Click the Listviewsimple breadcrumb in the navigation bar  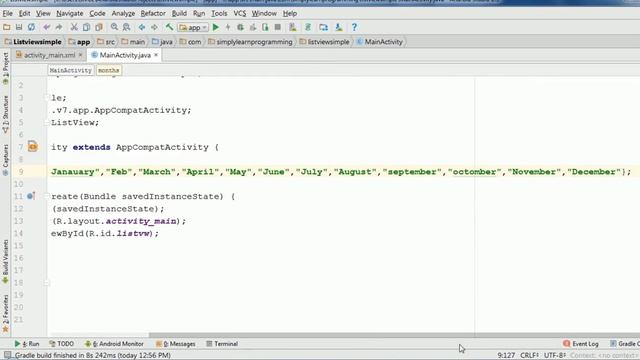33,42
